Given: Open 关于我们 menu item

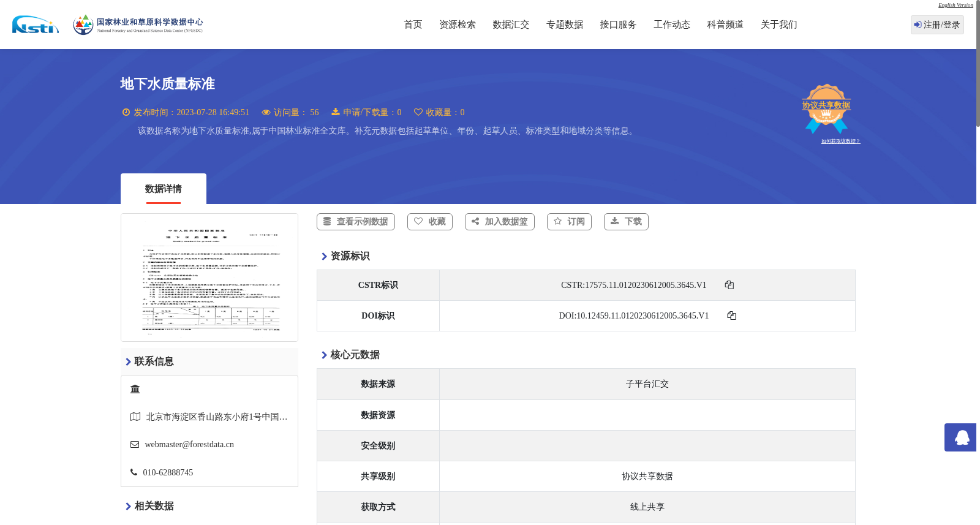Looking at the screenshot, I should tap(779, 25).
